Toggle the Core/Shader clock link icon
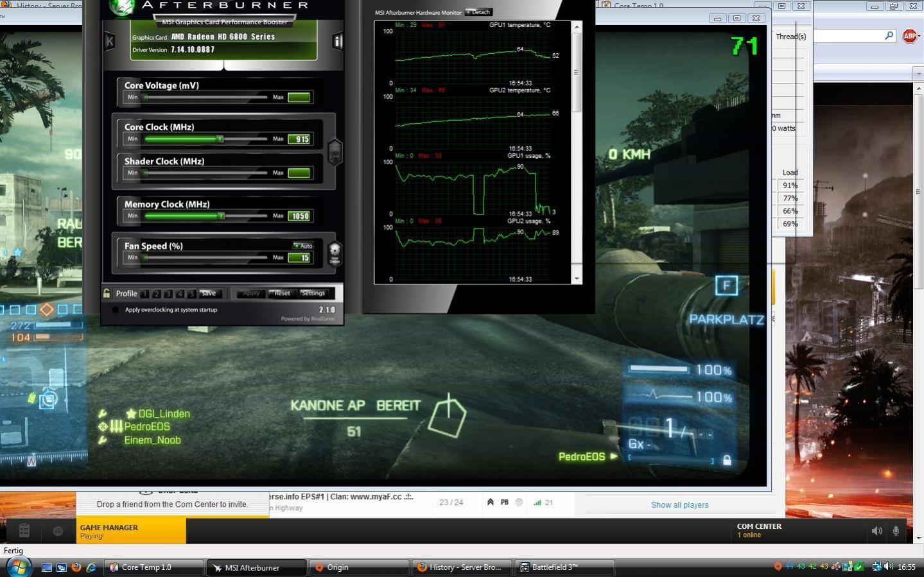 coord(335,153)
